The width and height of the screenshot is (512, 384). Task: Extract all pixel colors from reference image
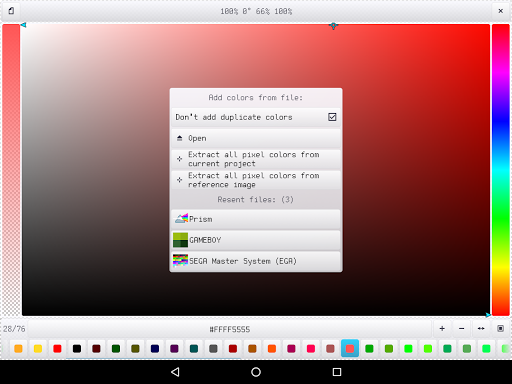(256, 180)
